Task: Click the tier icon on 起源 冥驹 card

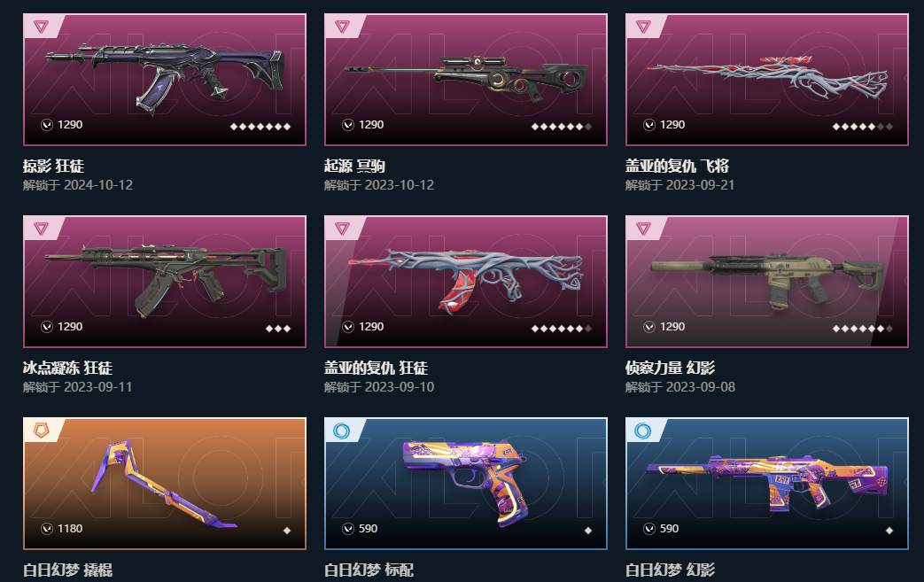Action: pos(342,27)
